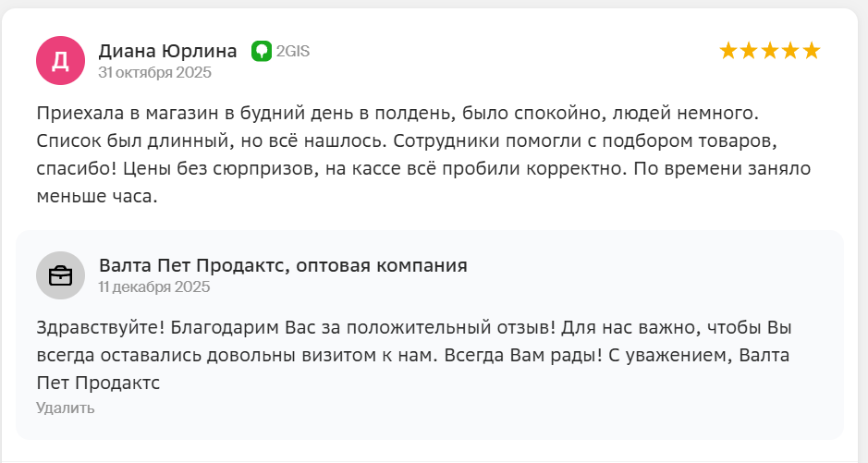Click the fourth rating star
Screen dimensions: 868x463
[791, 51]
